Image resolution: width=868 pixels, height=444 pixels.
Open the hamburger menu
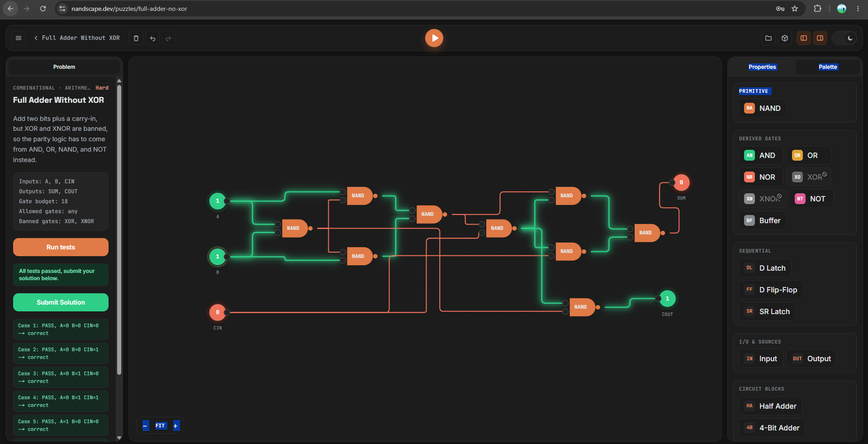19,38
